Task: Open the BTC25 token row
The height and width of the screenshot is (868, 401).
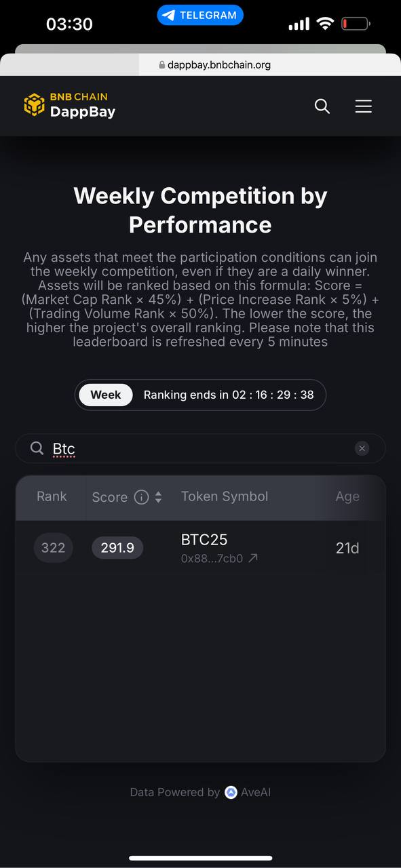Action: (x=200, y=548)
